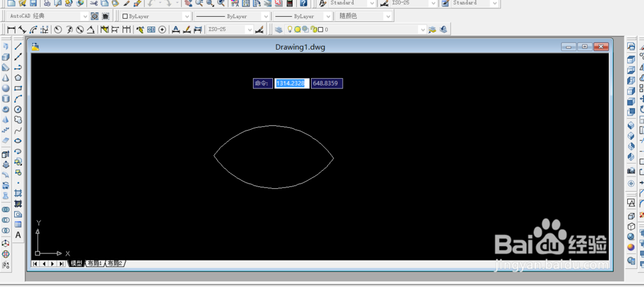Go to first layout tab arrow

[35, 264]
